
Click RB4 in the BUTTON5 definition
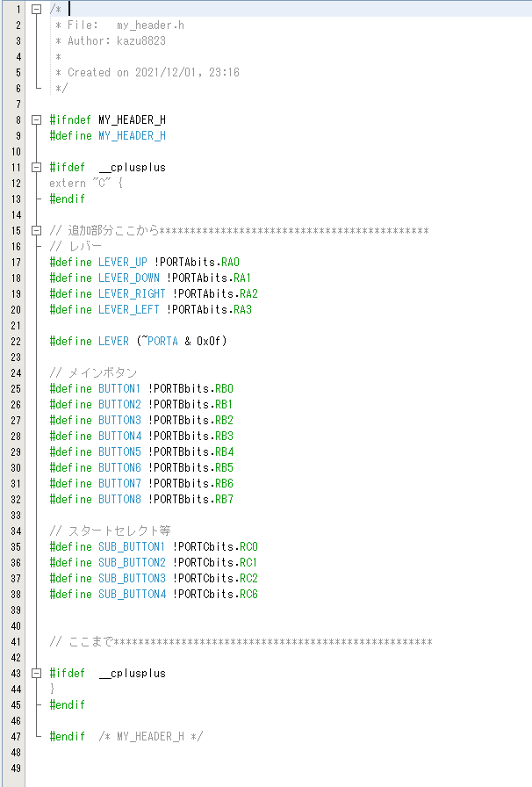point(225,451)
